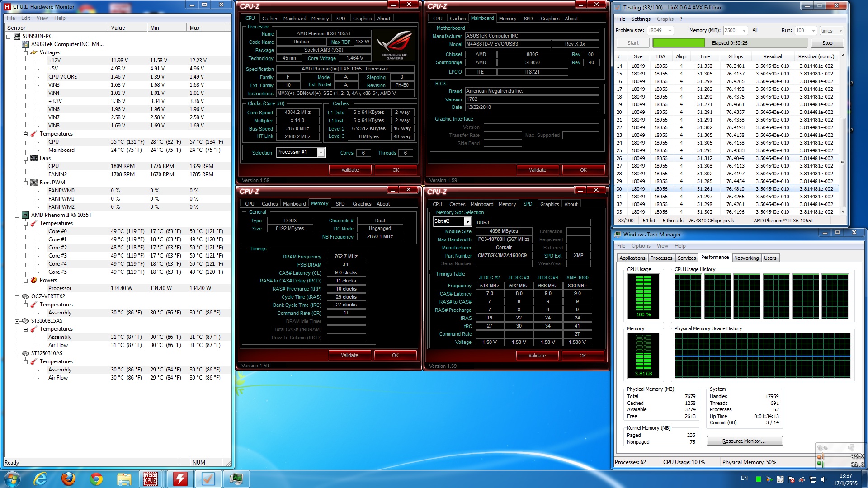Click the green square tray icon
868x488 pixels.
click(759, 479)
